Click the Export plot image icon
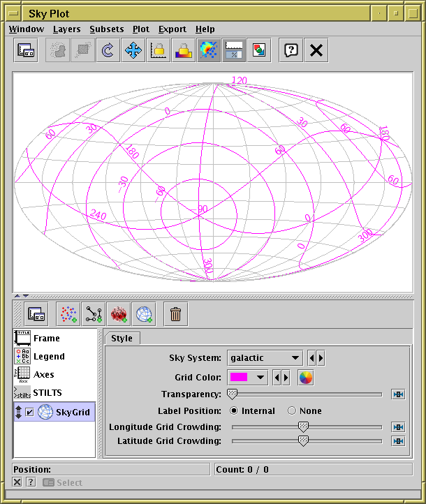 [258, 50]
